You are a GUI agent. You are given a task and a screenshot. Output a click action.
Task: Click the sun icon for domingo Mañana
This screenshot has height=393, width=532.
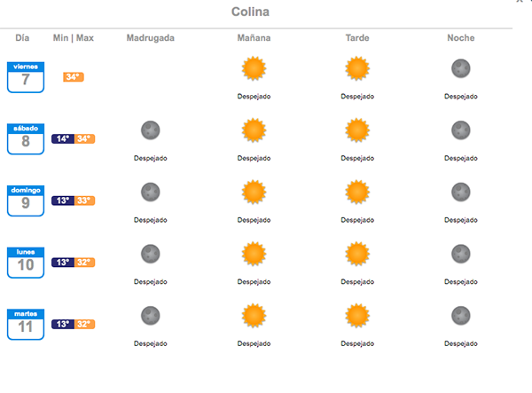(x=254, y=193)
